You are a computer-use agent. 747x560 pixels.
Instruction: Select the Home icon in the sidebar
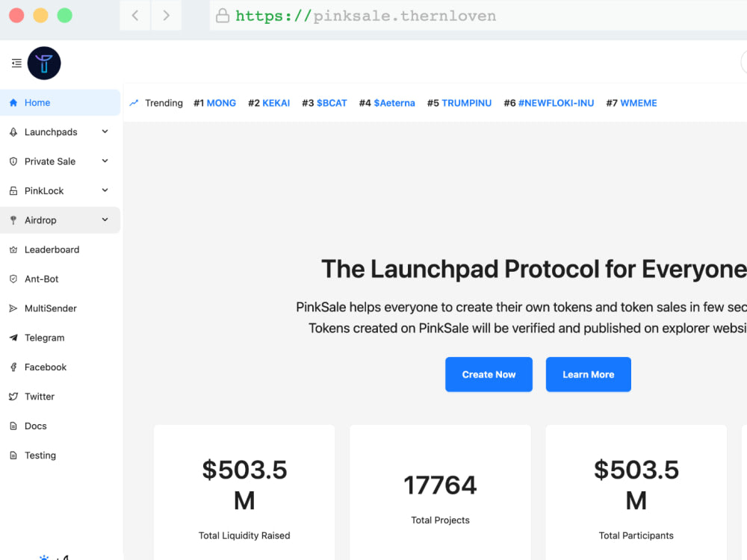(x=14, y=102)
